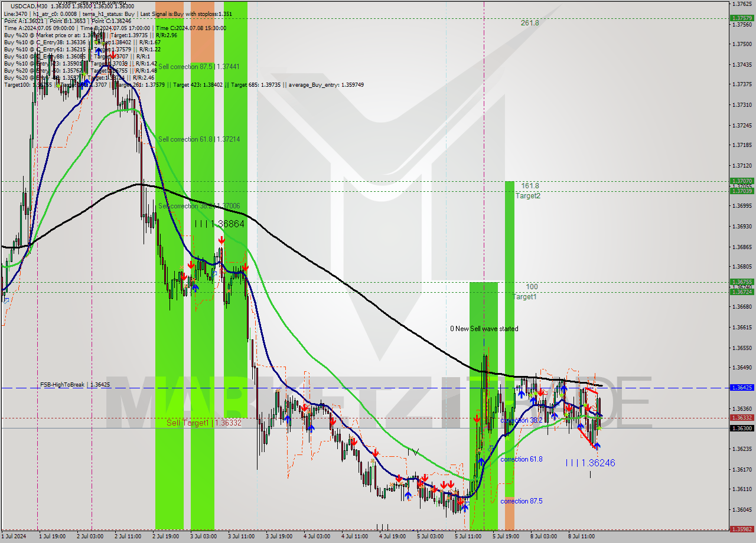756x543 pixels.
Task: Click '5 Jul 11:00' on time axis
Action: click(468, 537)
